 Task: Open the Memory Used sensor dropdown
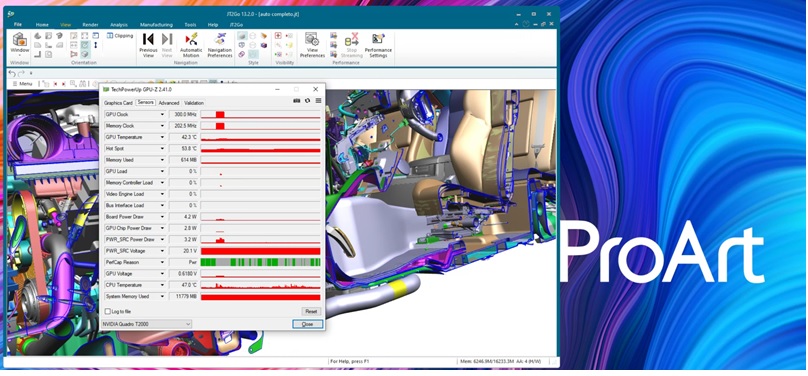tap(162, 160)
